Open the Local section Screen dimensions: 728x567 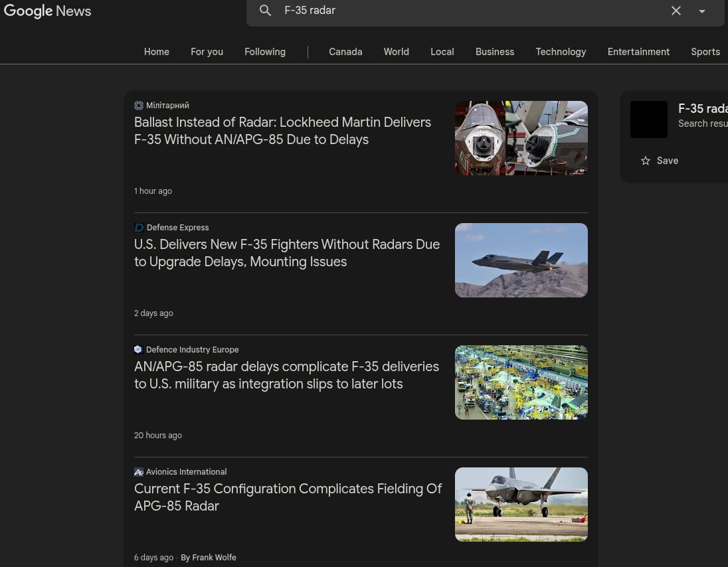point(442,52)
